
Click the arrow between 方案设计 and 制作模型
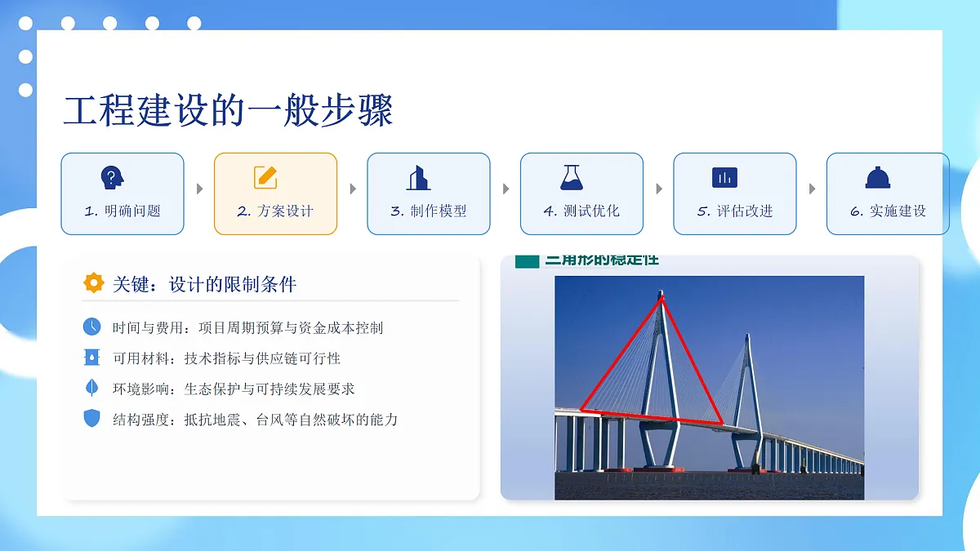point(353,189)
